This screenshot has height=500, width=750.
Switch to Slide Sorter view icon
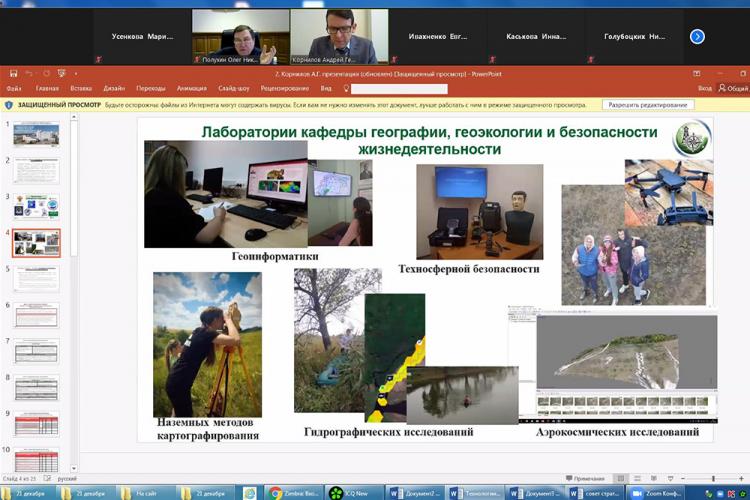tap(637, 478)
